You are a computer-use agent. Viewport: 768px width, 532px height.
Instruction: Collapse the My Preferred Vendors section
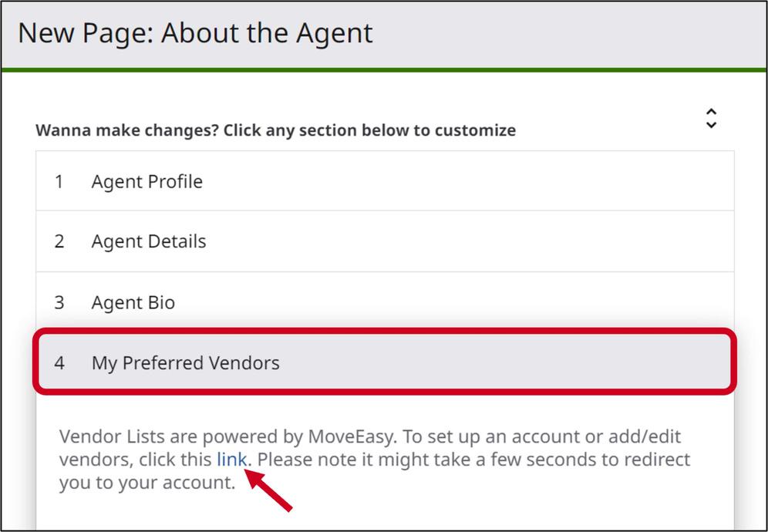(185, 362)
